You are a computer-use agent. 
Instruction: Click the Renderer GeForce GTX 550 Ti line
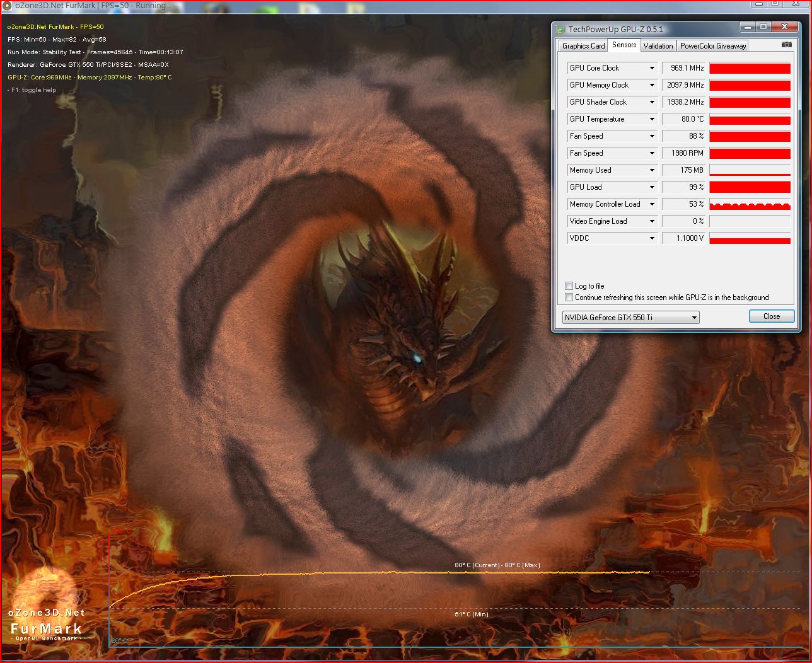[x=88, y=65]
